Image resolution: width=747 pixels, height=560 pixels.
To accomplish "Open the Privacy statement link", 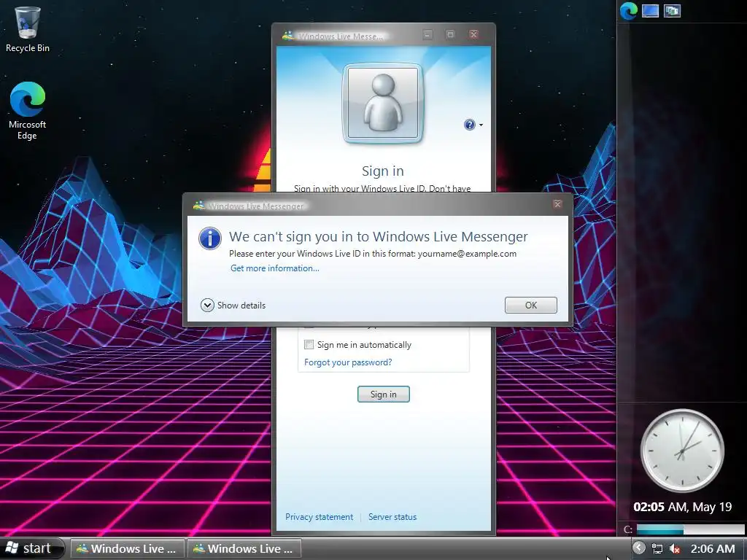I will (320, 517).
